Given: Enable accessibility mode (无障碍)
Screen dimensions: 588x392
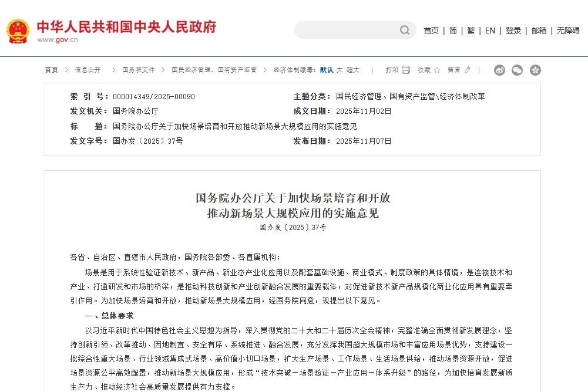Looking at the screenshot, I should pyautogui.click(x=568, y=31).
